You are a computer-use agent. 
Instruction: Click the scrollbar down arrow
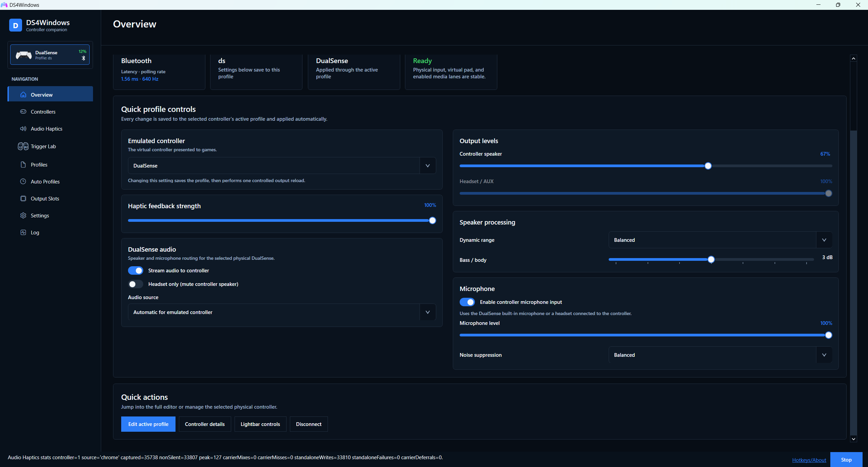pos(853,439)
